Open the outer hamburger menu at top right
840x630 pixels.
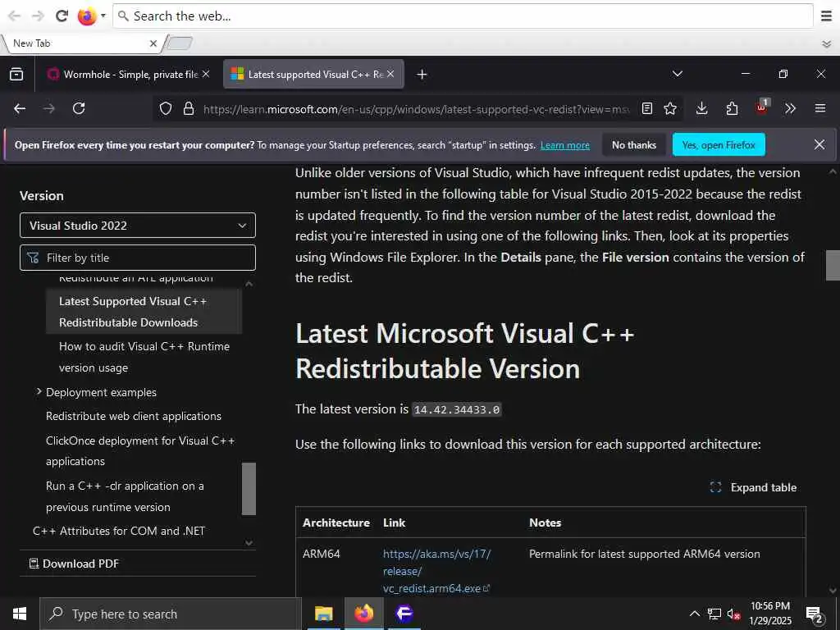826,16
